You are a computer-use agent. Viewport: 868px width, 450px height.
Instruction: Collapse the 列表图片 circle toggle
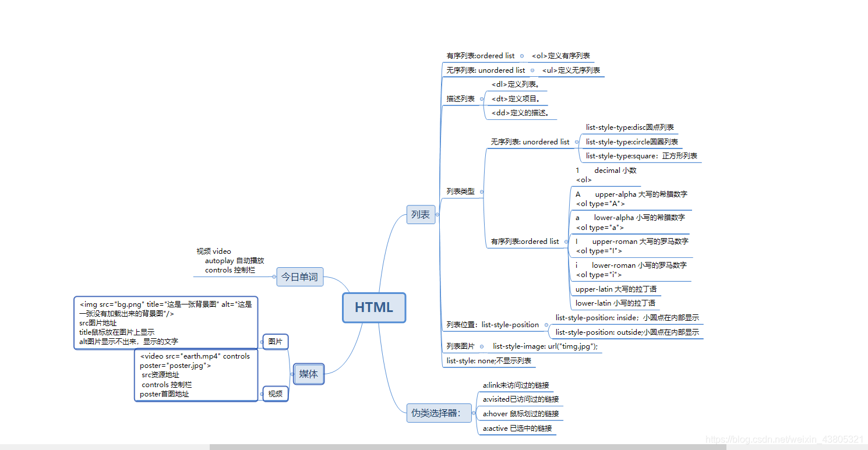(x=482, y=346)
